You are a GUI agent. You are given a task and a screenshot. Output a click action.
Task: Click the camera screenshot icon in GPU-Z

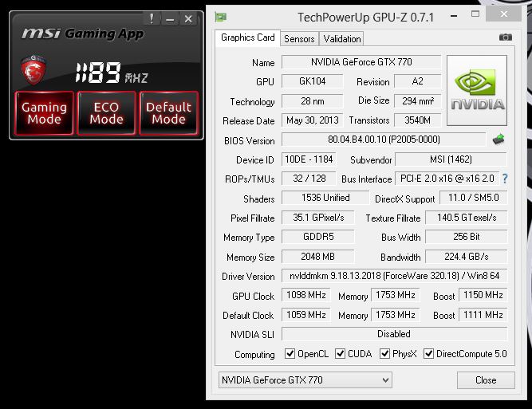pyautogui.click(x=505, y=37)
